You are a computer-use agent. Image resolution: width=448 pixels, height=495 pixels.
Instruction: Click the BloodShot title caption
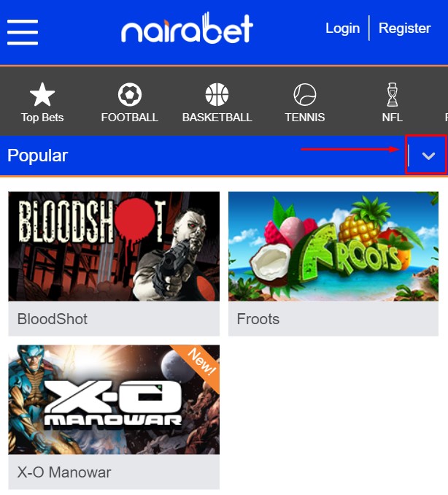[x=53, y=319]
